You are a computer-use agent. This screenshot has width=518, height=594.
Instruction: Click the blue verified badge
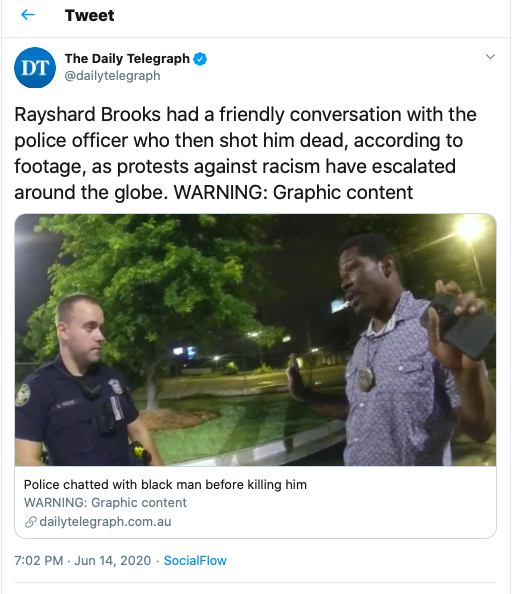pyautogui.click(x=200, y=59)
